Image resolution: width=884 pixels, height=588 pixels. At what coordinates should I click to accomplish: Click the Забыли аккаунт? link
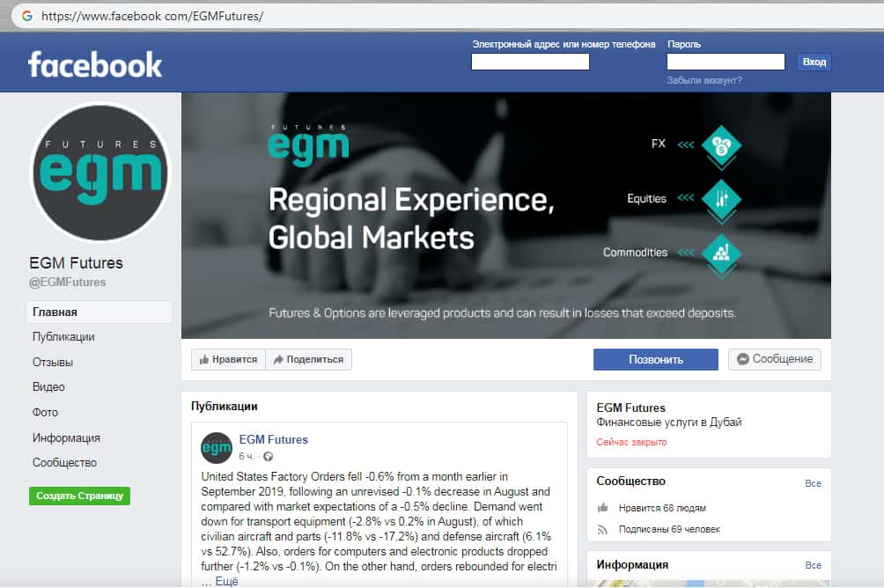coord(704,81)
